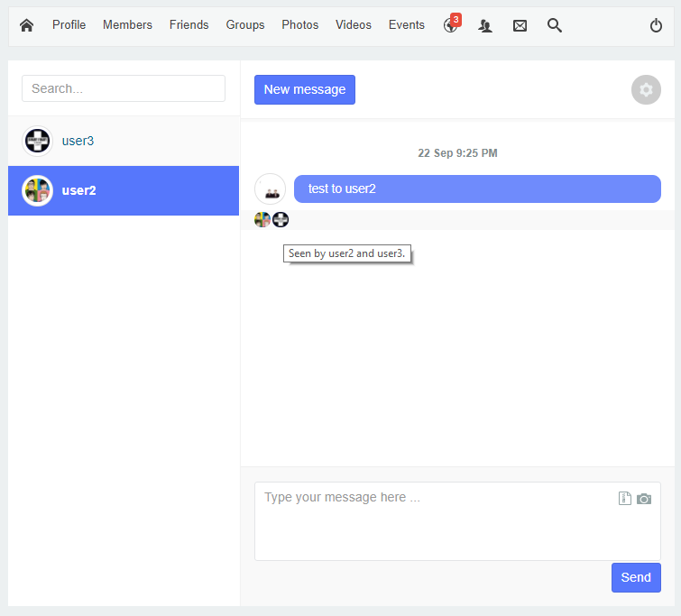Open notifications globe with badge
Viewport: 681px width, 616px height.
[451, 26]
